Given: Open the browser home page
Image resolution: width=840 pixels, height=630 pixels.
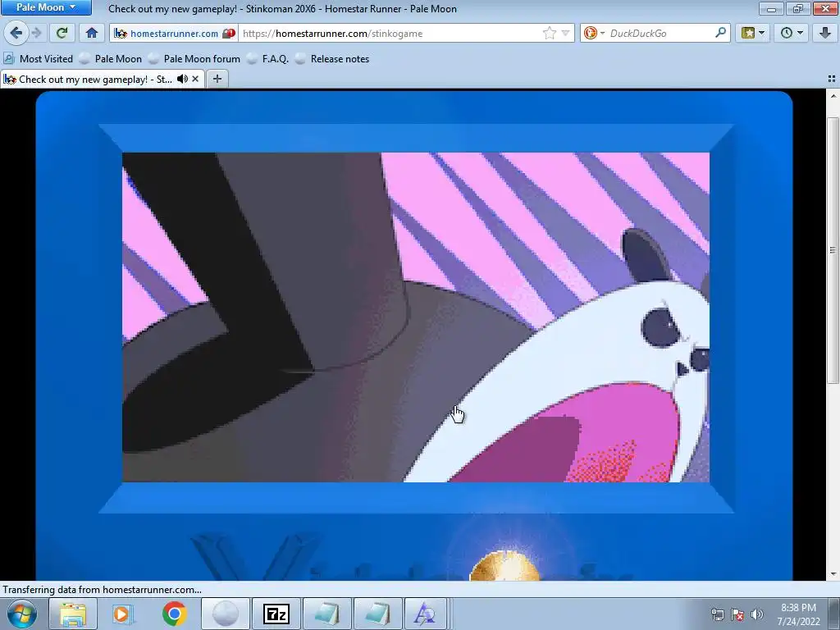Looking at the screenshot, I should click(92, 33).
